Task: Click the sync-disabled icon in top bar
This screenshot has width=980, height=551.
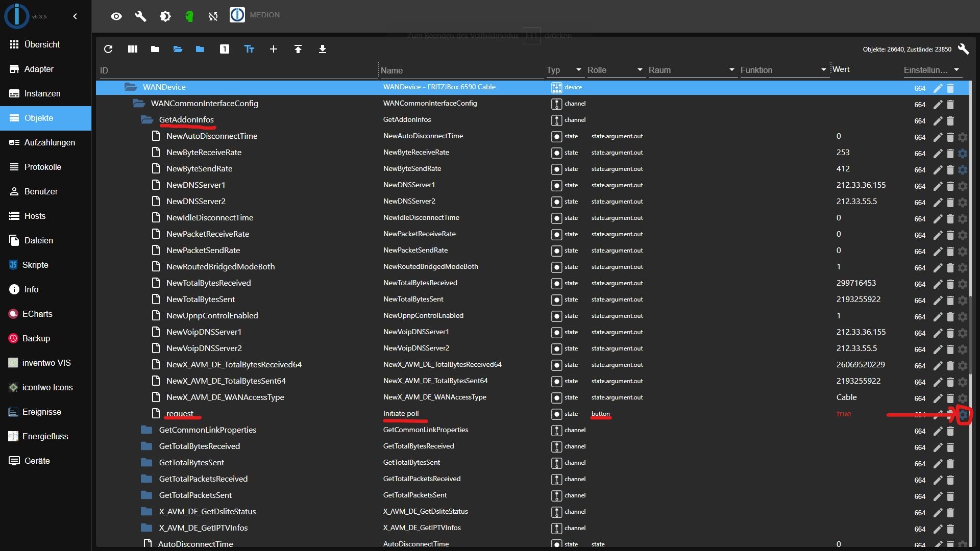Action: (x=213, y=16)
